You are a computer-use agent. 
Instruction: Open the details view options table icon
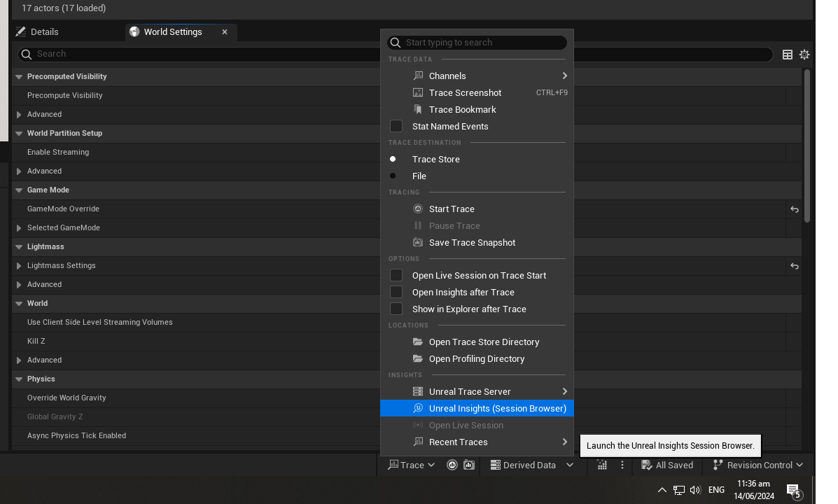point(787,55)
